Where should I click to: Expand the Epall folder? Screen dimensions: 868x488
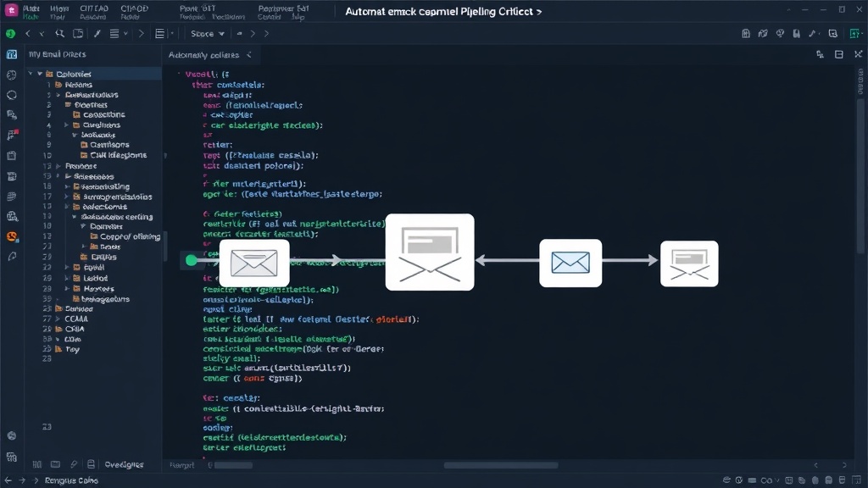[66, 267]
